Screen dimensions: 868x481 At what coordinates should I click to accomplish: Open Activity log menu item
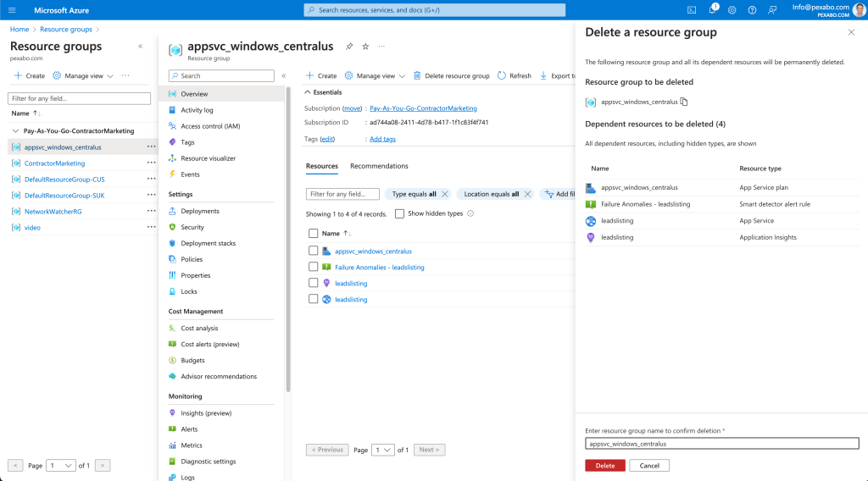197,110
